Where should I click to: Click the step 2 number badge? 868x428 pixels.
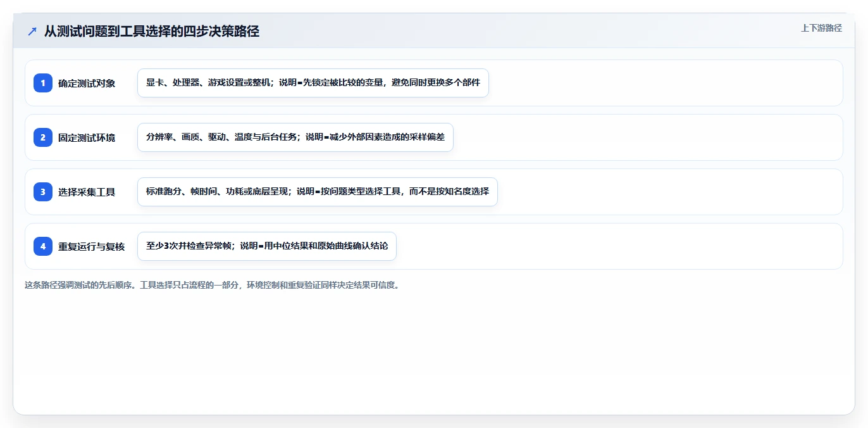pyautogui.click(x=43, y=137)
